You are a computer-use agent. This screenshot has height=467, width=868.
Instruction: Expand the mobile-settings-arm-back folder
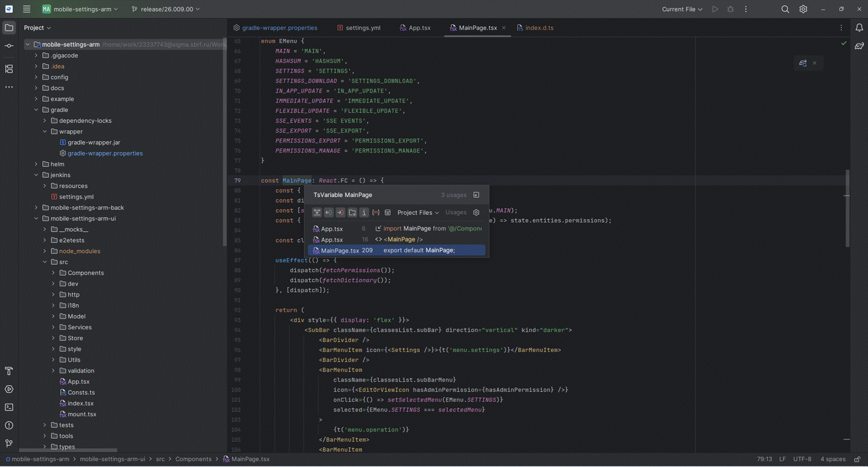click(x=36, y=208)
